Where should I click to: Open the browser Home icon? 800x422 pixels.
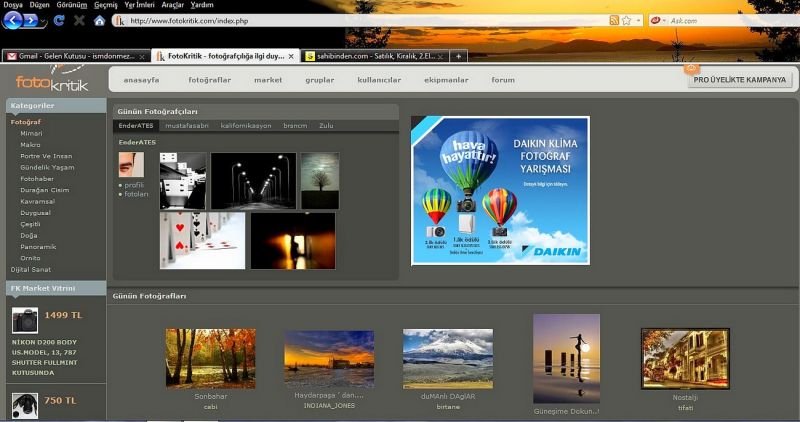(x=99, y=20)
